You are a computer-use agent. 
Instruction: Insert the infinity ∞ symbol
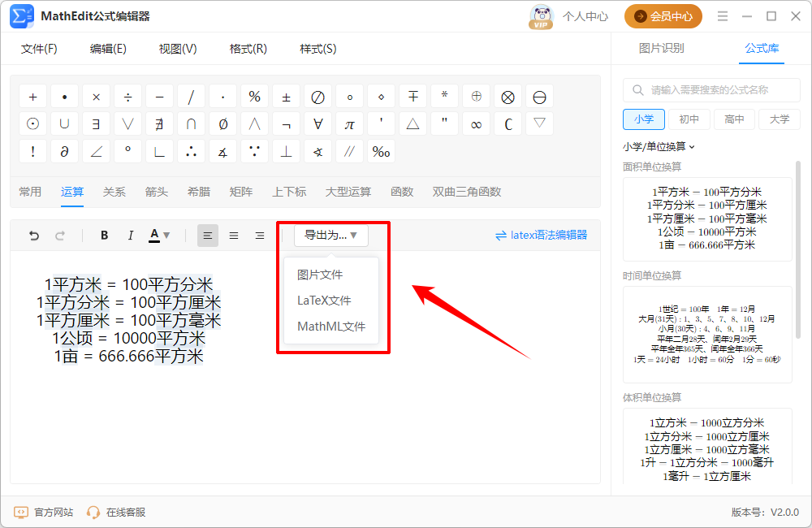pos(477,123)
